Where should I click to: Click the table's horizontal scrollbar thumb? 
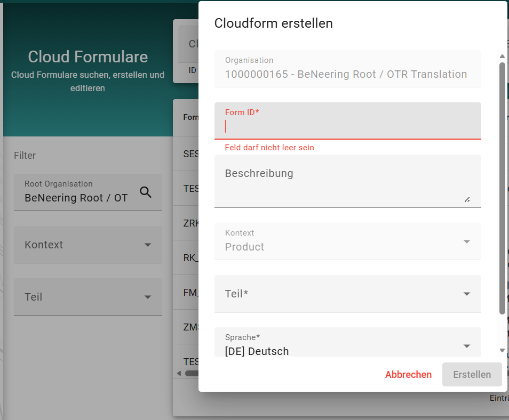pos(192,373)
